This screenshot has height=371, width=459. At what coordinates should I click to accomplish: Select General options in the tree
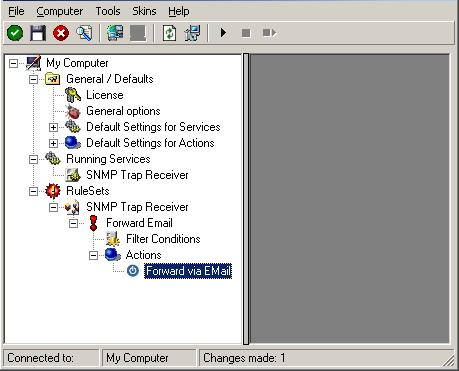[123, 111]
